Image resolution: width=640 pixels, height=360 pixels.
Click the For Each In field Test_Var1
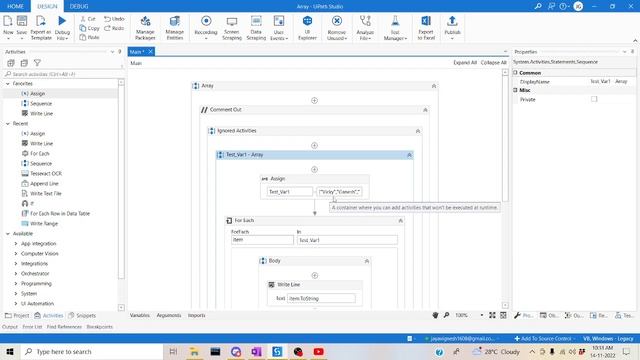[x=347, y=240]
